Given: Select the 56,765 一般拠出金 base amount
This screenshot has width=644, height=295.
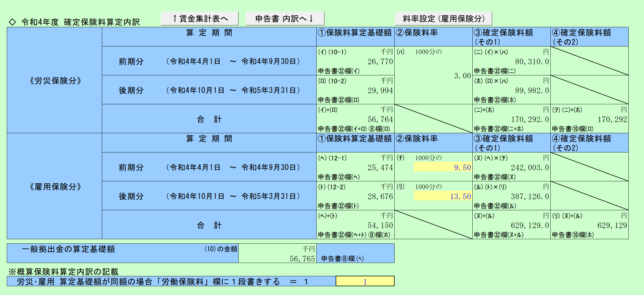Looking at the screenshot, I should (302, 259).
